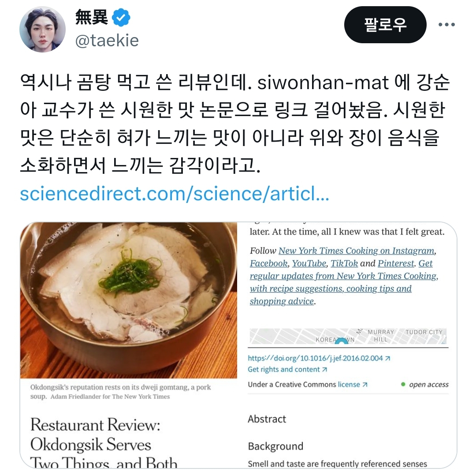This screenshot has width=476, height=472.
Task: Open the pork gomtang soup photo
Action: 129,300
